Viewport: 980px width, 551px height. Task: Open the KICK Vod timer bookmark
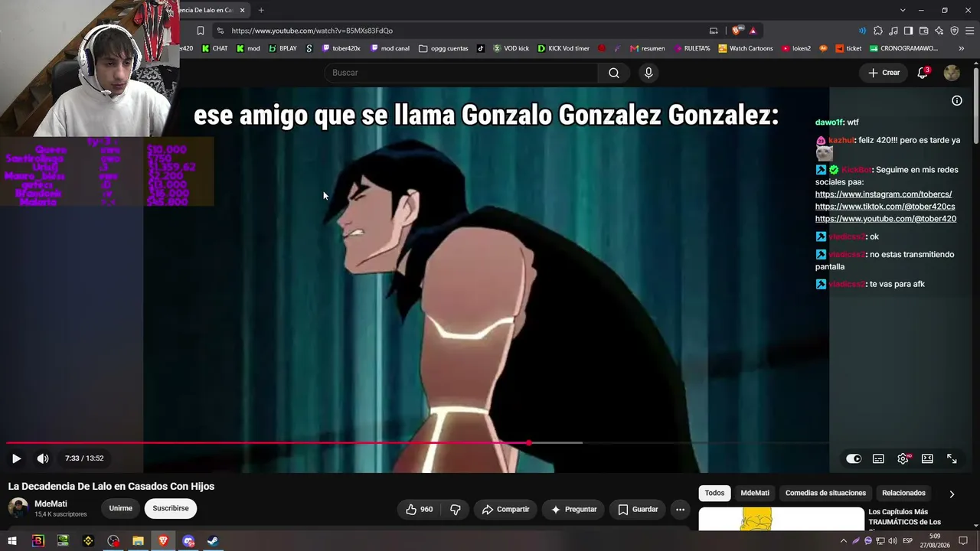coord(563,48)
